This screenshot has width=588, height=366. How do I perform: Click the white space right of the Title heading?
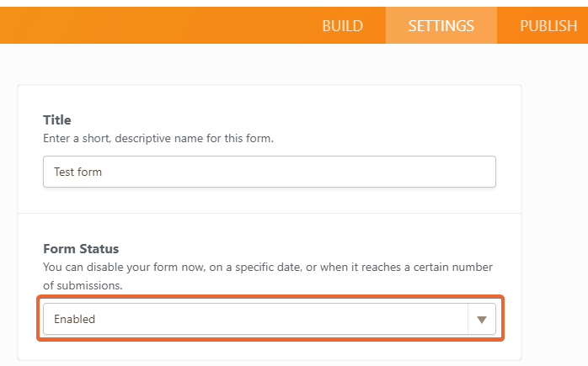pyautogui.click(x=295, y=120)
